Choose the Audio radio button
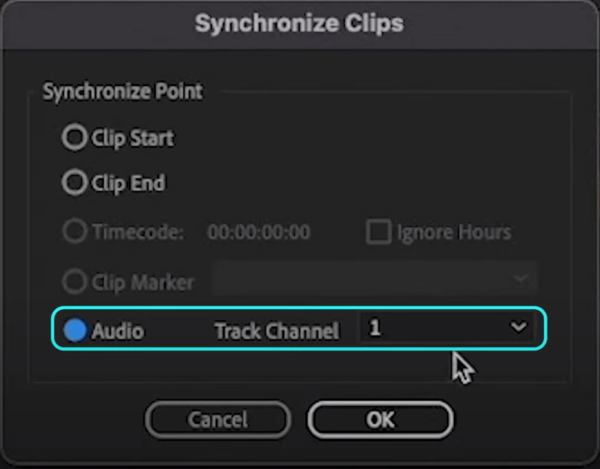Viewport: 600px width, 469px height. point(75,330)
